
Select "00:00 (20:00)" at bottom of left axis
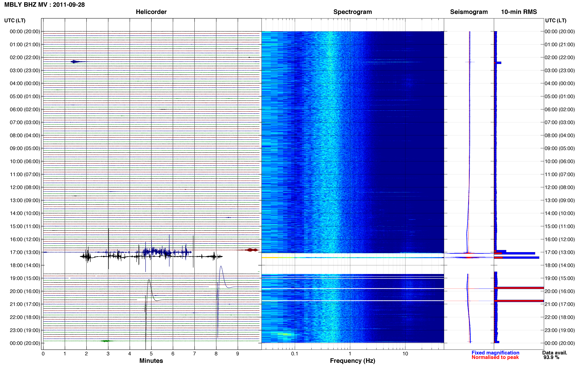pyautogui.click(x=25, y=343)
